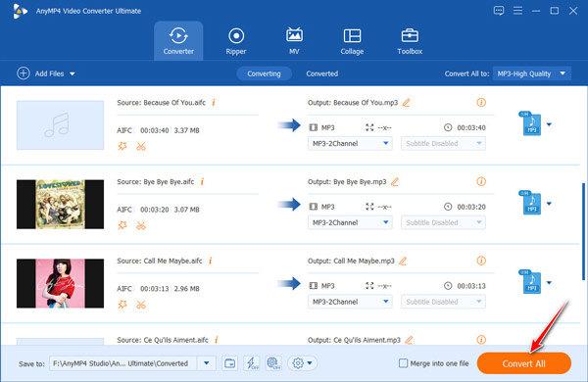This screenshot has height=382, width=588.
Task: Click the 00:03:13 output duration
Action: (471, 286)
